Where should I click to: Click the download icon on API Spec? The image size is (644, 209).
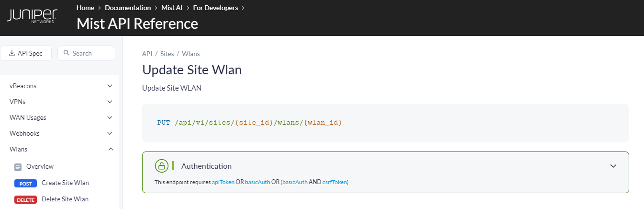12,53
